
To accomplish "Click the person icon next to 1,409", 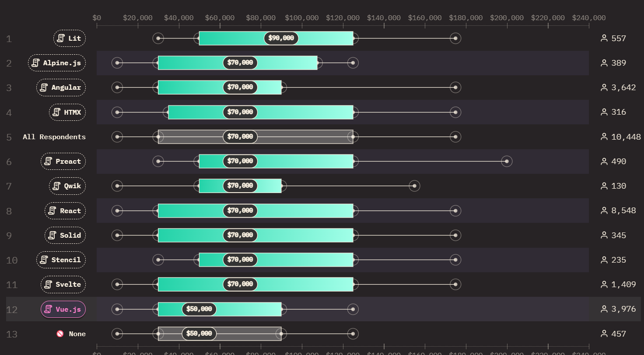I will point(604,285).
